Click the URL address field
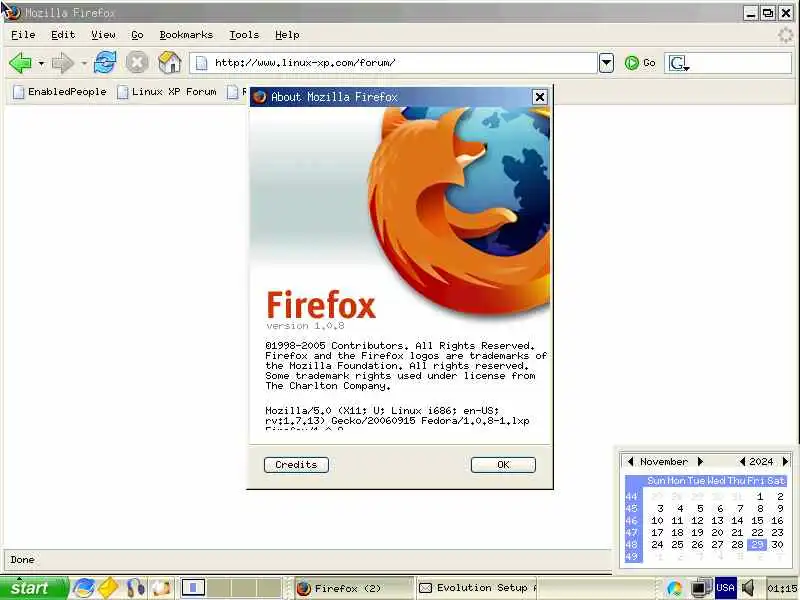This screenshot has height=600, width=800. (x=393, y=63)
